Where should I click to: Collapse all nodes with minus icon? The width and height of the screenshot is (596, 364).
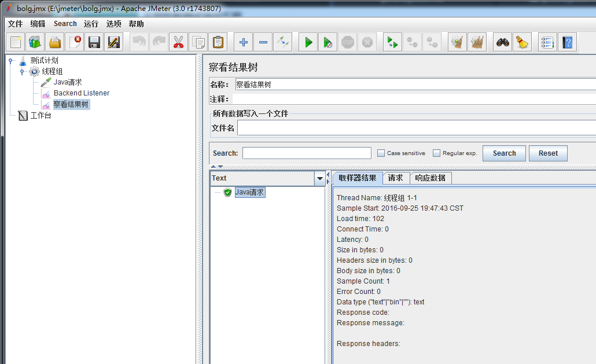coord(263,42)
